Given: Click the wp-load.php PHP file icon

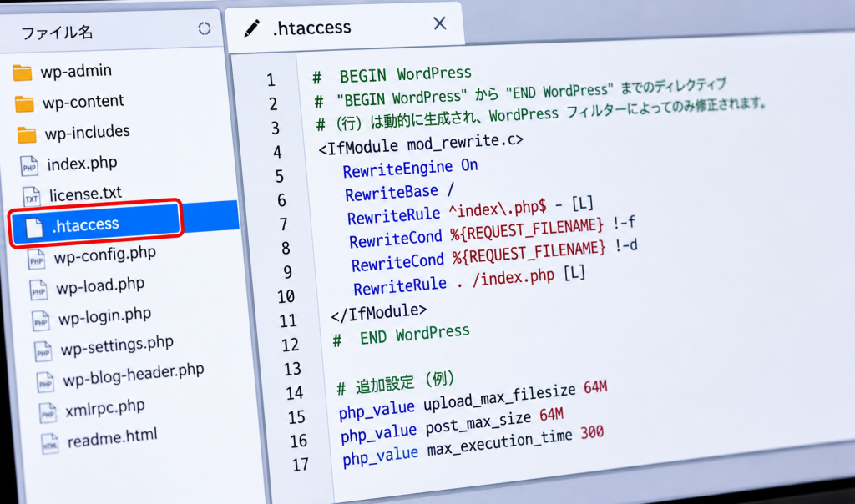Looking at the screenshot, I should pos(38,290).
